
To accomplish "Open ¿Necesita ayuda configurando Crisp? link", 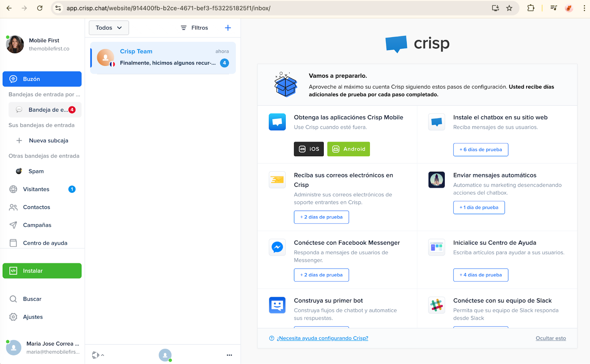I will (x=322, y=338).
